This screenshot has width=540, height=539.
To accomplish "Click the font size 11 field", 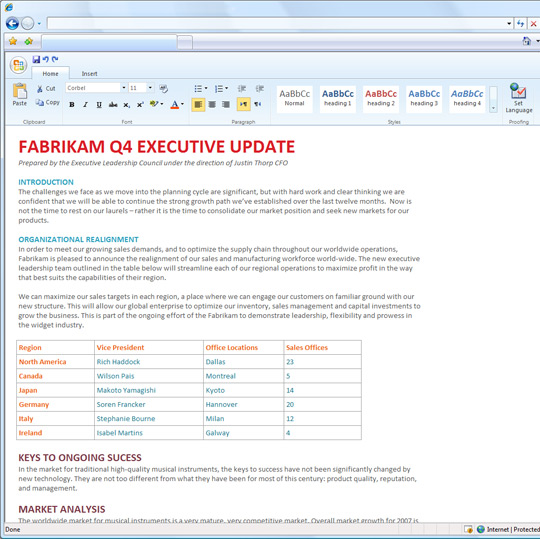I will pyautogui.click(x=137, y=88).
